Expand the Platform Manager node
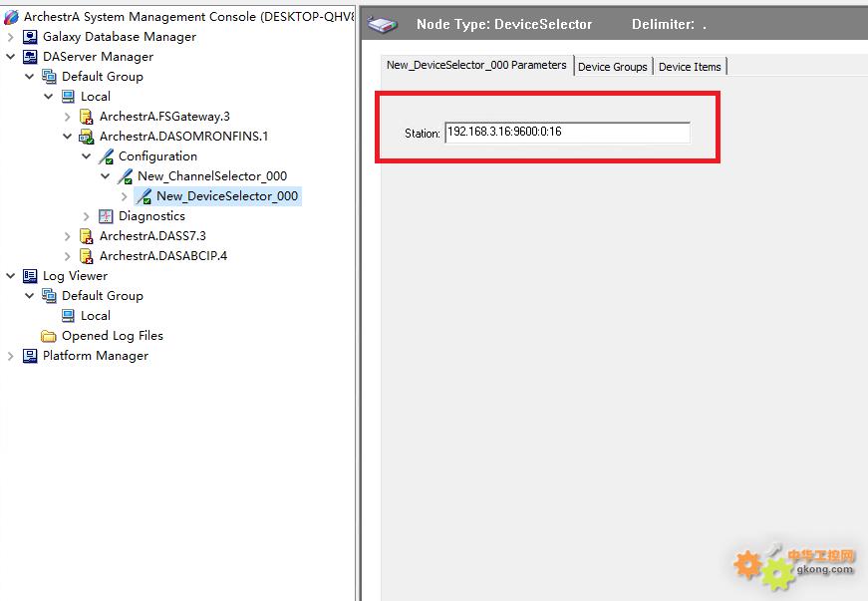This screenshot has width=868, height=601. tap(11, 356)
